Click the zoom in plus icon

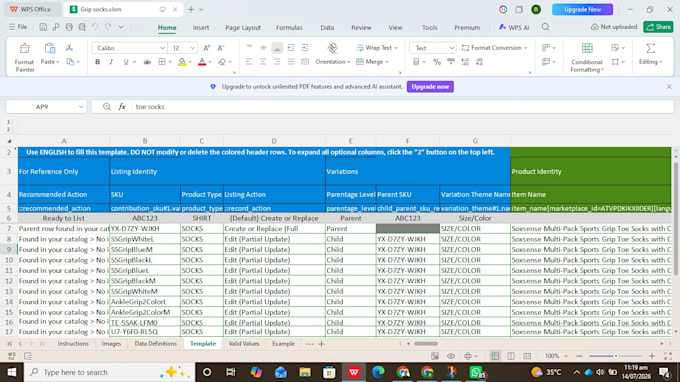[x=652, y=356]
